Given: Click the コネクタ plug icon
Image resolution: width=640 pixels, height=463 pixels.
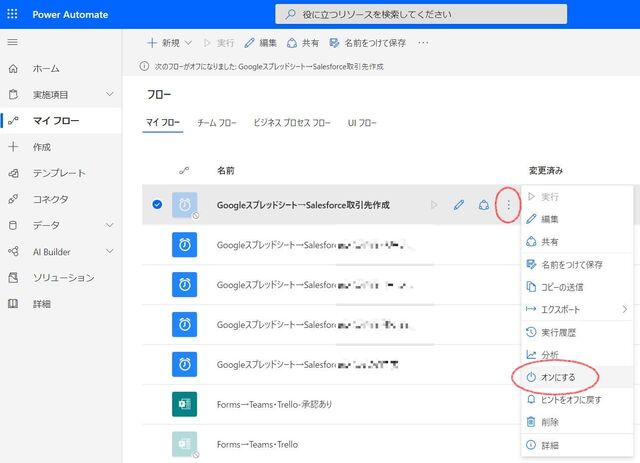Looking at the screenshot, I should [x=13, y=199].
